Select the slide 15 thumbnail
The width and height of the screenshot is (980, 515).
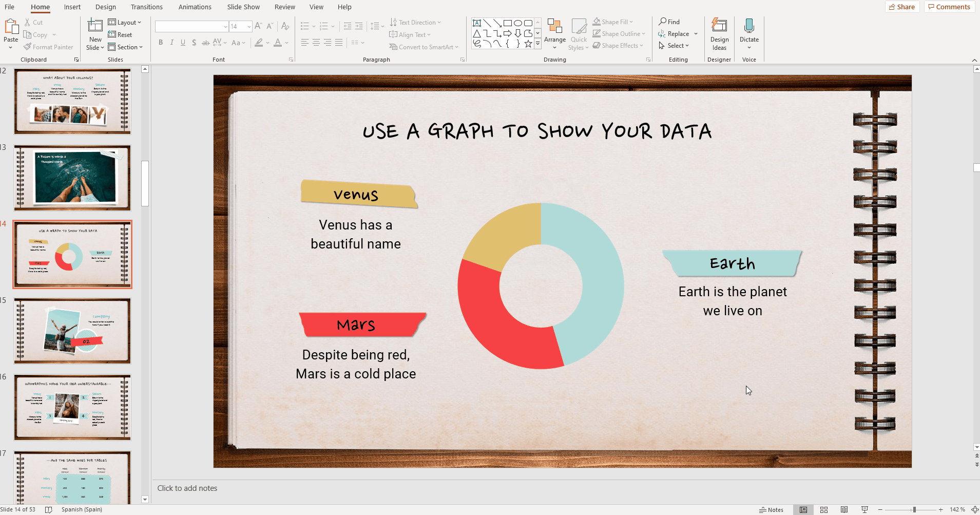pyautogui.click(x=72, y=331)
